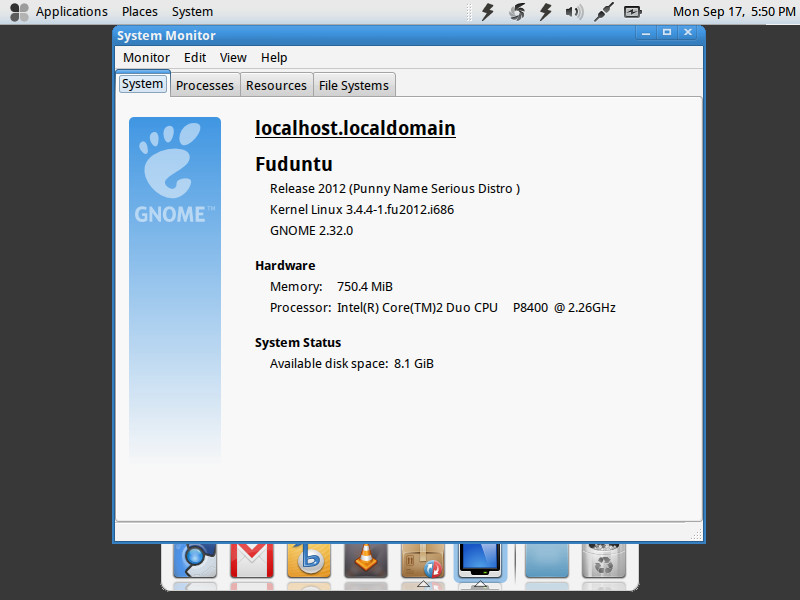Click the 750.4 MiB memory value
The width and height of the screenshot is (800, 600).
365,287
